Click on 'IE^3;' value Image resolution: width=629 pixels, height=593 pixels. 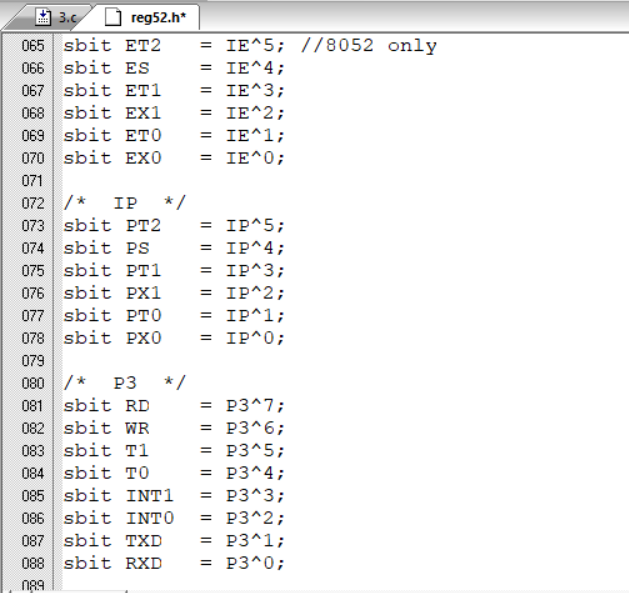[255, 91]
